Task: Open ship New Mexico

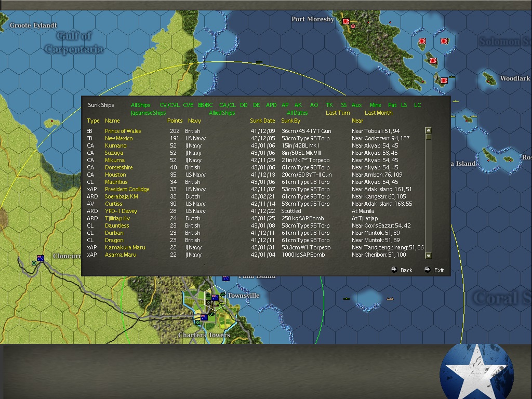Action: coord(119,138)
